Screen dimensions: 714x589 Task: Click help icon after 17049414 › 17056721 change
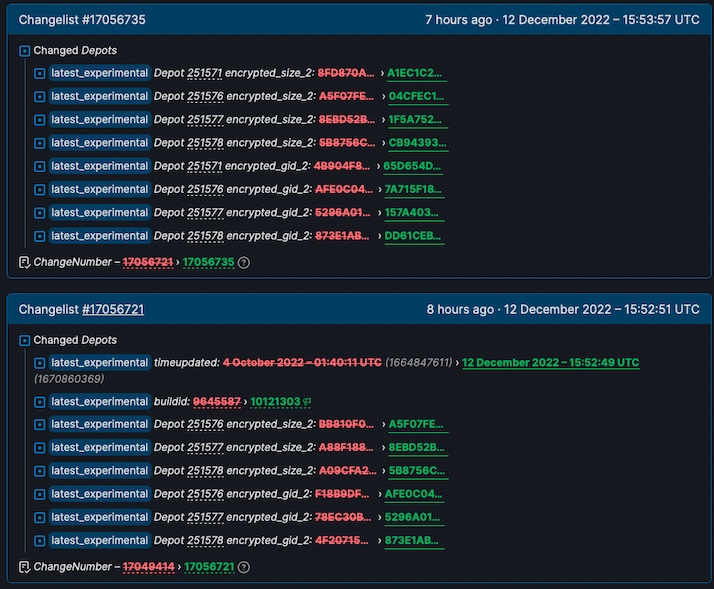[x=243, y=567]
